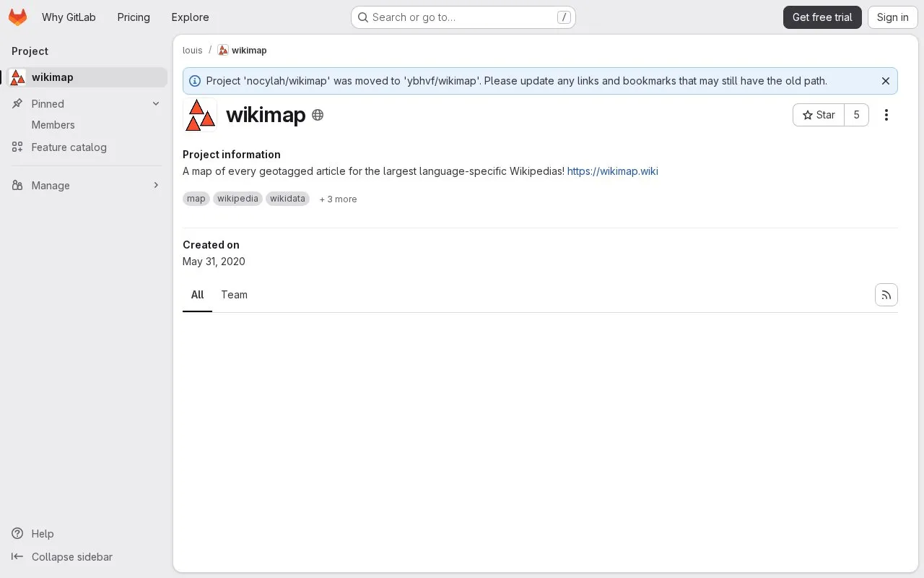Select the wikipedia topic tag
The height and width of the screenshot is (578, 924).
click(x=237, y=199)
